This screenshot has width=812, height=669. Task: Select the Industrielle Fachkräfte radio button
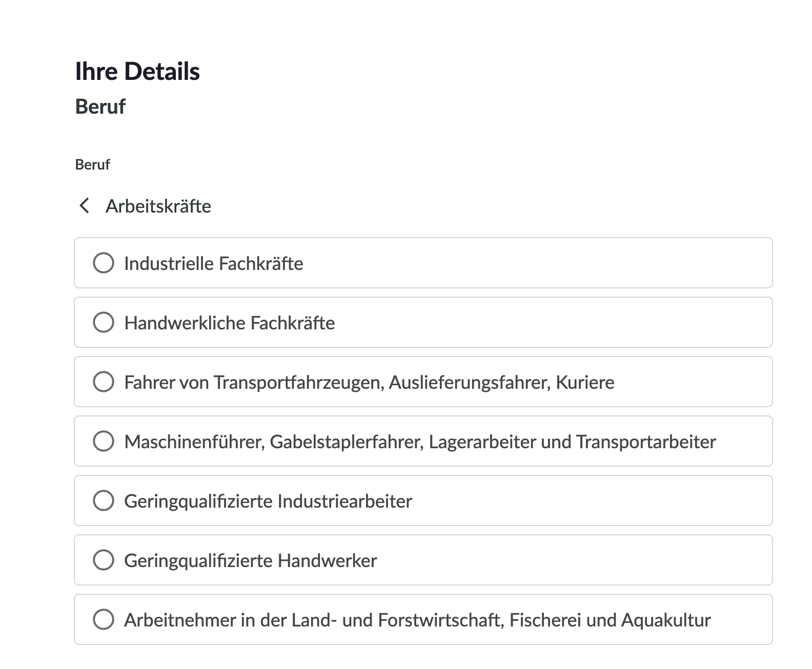point(104,263)
